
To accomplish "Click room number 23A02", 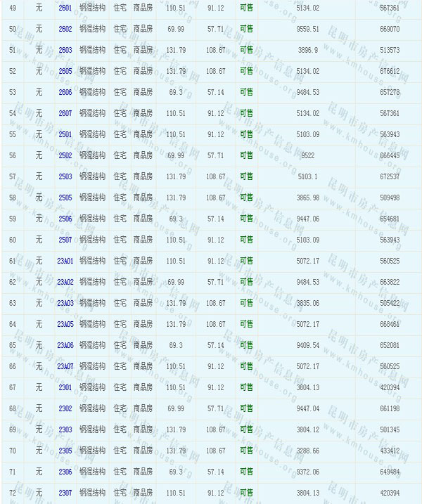I will (65, 282).
